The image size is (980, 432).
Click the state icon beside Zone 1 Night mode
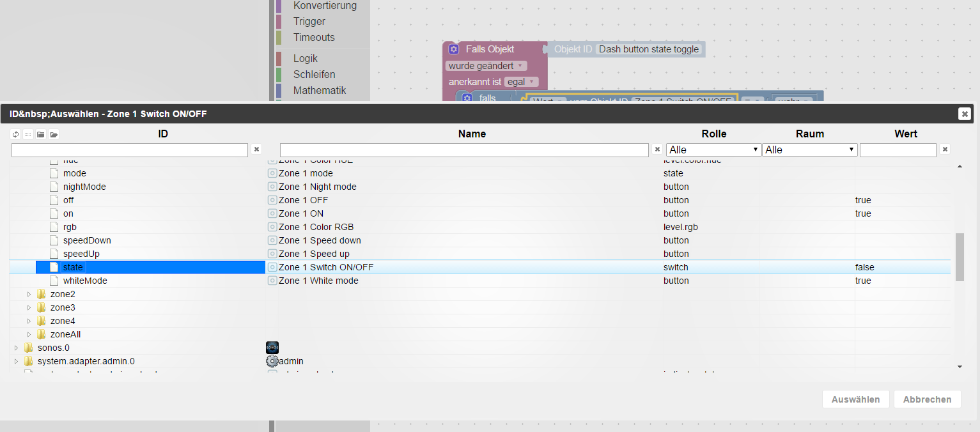272,187
